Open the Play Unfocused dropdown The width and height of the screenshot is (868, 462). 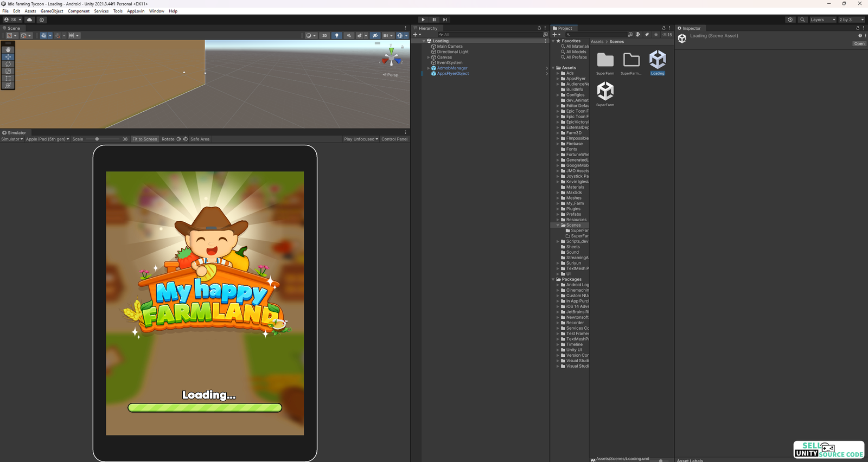[361, 139]
